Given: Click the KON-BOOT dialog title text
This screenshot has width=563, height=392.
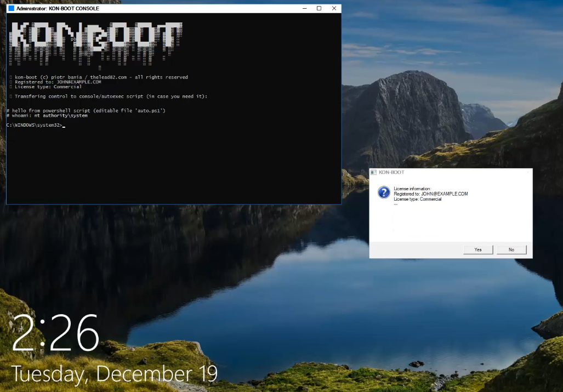Looking at the screenshot, I should pyautogui.click(x=391, y=172).
